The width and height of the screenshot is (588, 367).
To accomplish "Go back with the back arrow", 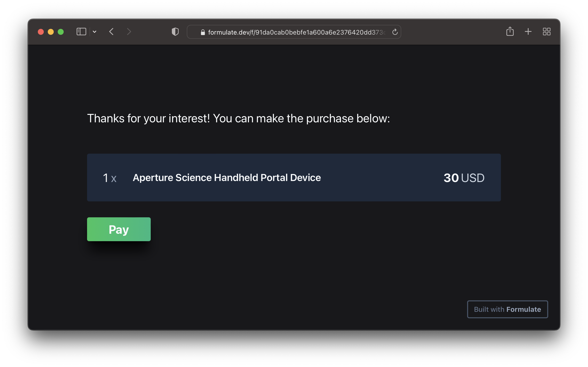I will point(111,32).
